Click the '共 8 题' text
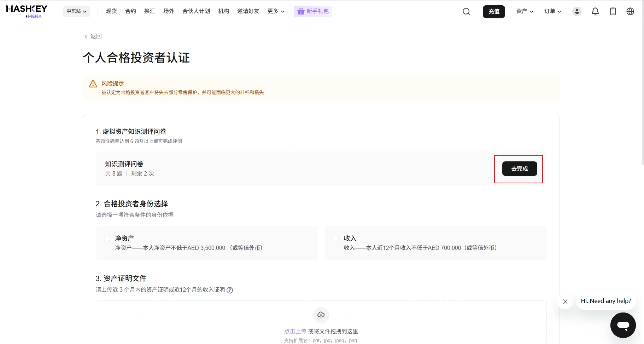This screenshot has height=344, width=644. 114,173
